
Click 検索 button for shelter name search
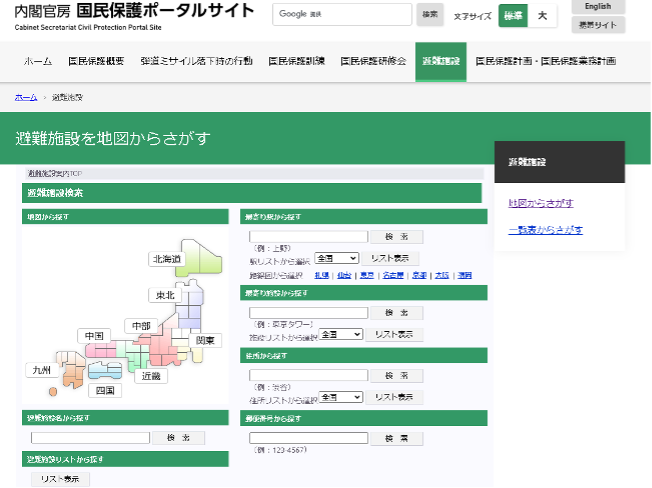point(178,438)
